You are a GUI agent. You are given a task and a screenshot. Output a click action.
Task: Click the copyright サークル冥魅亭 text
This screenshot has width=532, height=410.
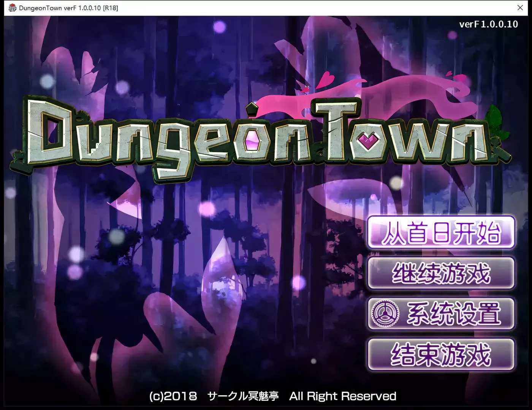click(242, 396)
